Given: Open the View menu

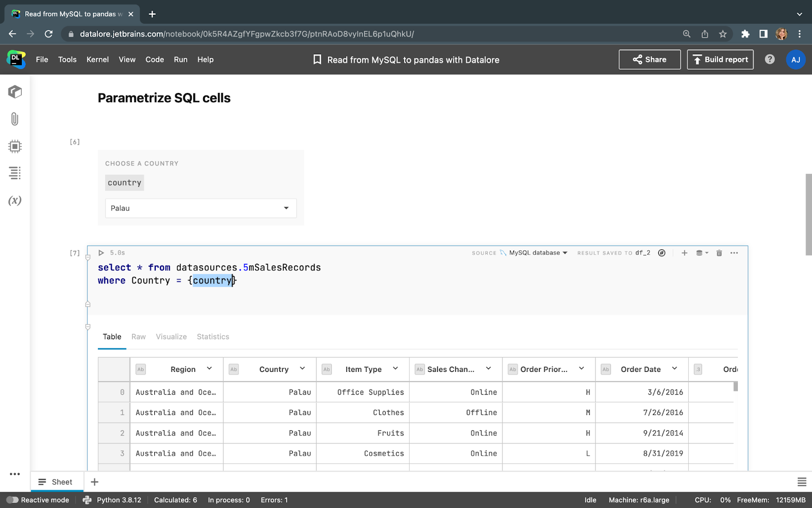Looking at the screenshot, I should 127,59.
